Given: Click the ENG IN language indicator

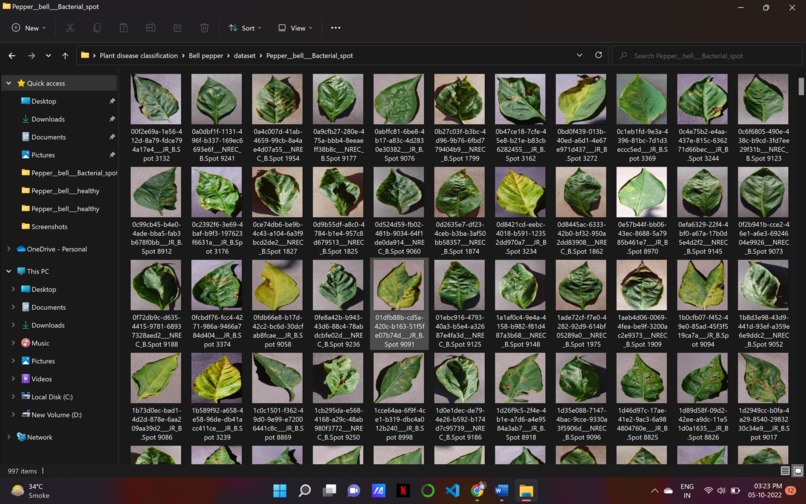Looking at the screenshot, I should coord(687,491).
